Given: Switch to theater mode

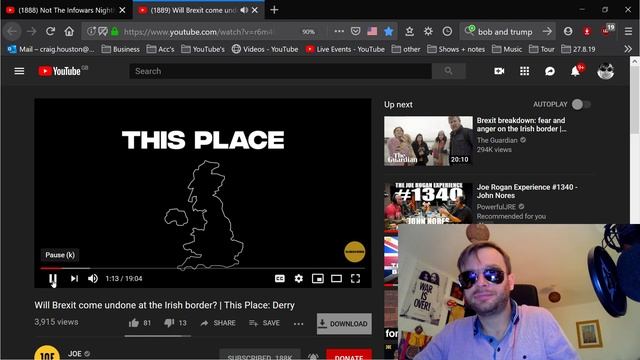Looking at the screenshot, I should point(336,278).
